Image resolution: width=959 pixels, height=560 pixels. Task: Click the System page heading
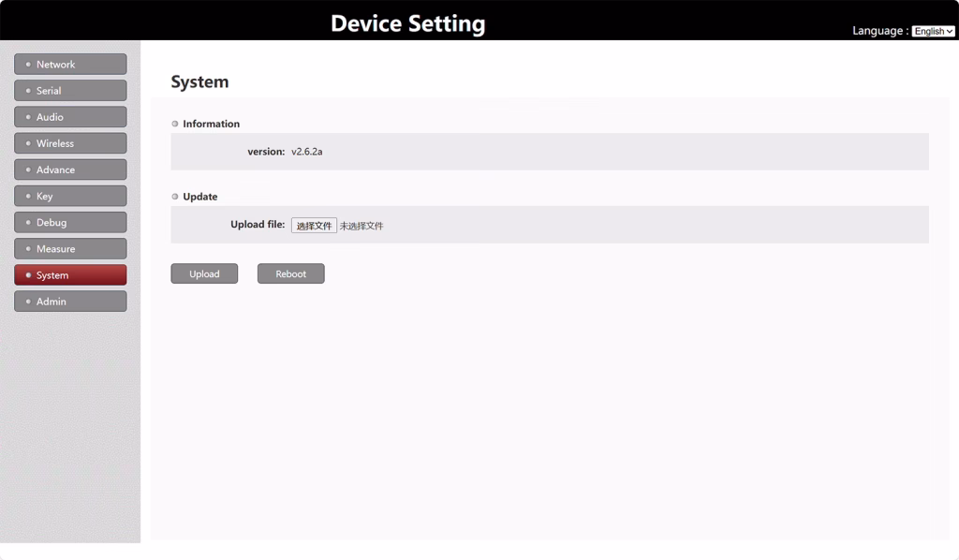click(x=199, y=82)
